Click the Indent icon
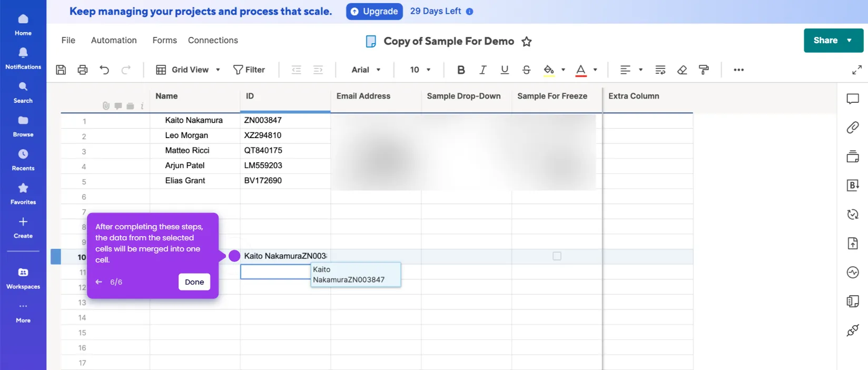The image size is (868, 370). tap(318, 70)
